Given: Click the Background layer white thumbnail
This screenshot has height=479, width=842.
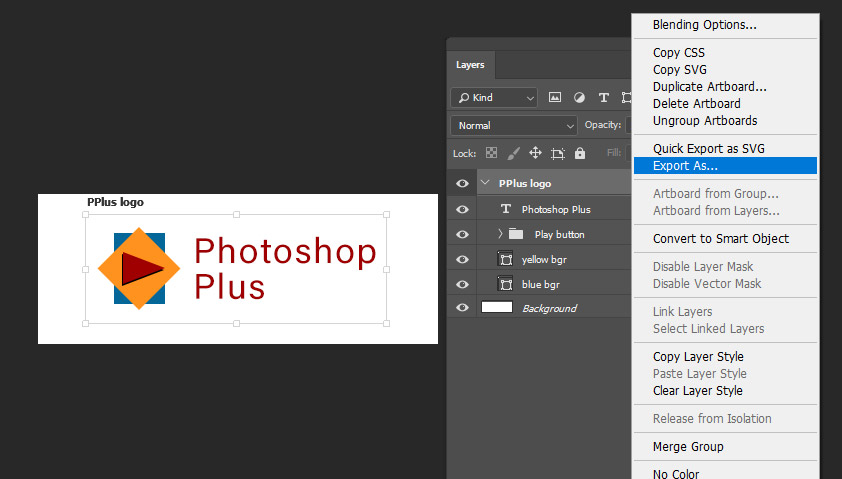Looking at the screenshot, I should pos(497,307).
